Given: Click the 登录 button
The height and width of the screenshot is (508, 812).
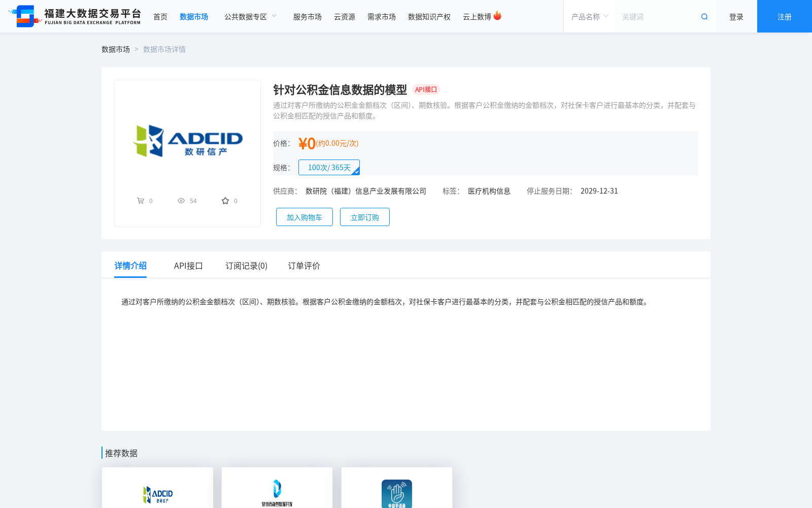Looking at the screenshot, I should (x=736, y=17).
